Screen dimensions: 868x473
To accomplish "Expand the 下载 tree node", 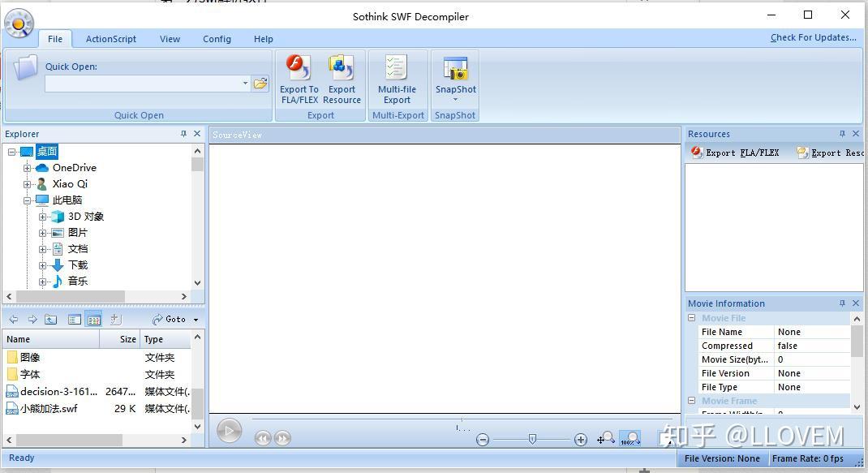I will point(42,265).
